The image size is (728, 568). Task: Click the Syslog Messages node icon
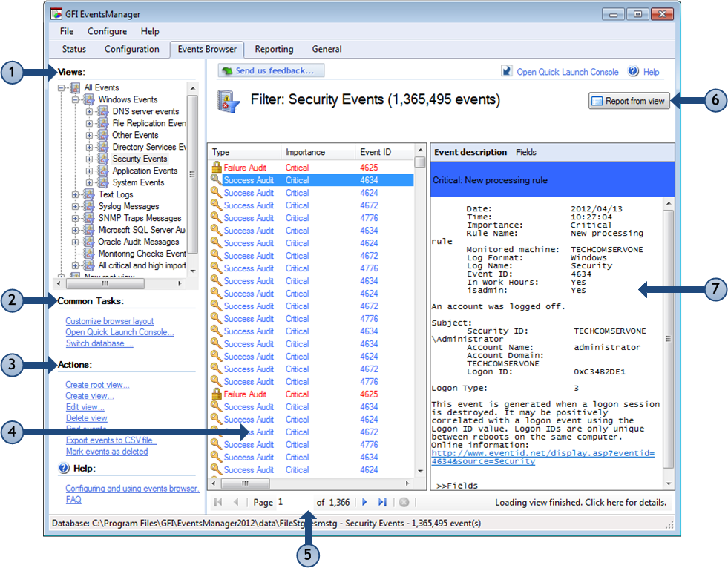(x=88, y=206)
